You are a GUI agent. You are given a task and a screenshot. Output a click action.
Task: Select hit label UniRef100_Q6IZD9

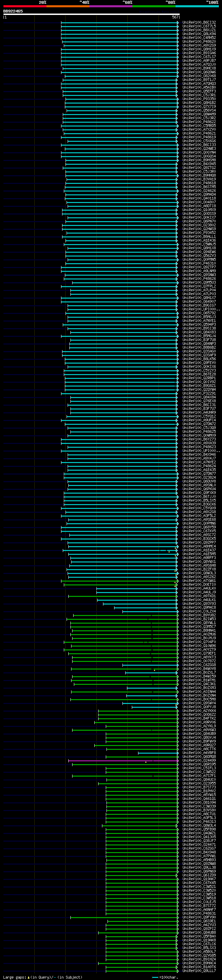[x=199, y=875]
